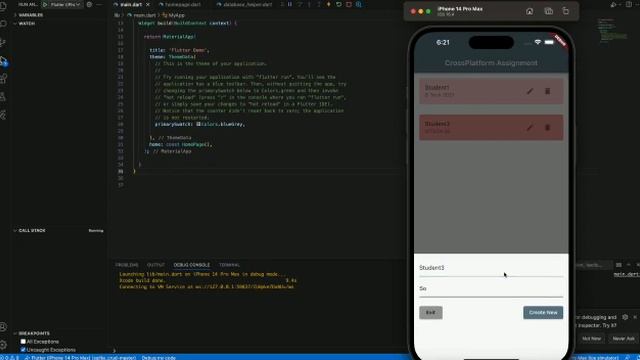Screen dimensions: 640x360
Task: Open the Accounts icon in activity bar
Action: click(4, 327)
